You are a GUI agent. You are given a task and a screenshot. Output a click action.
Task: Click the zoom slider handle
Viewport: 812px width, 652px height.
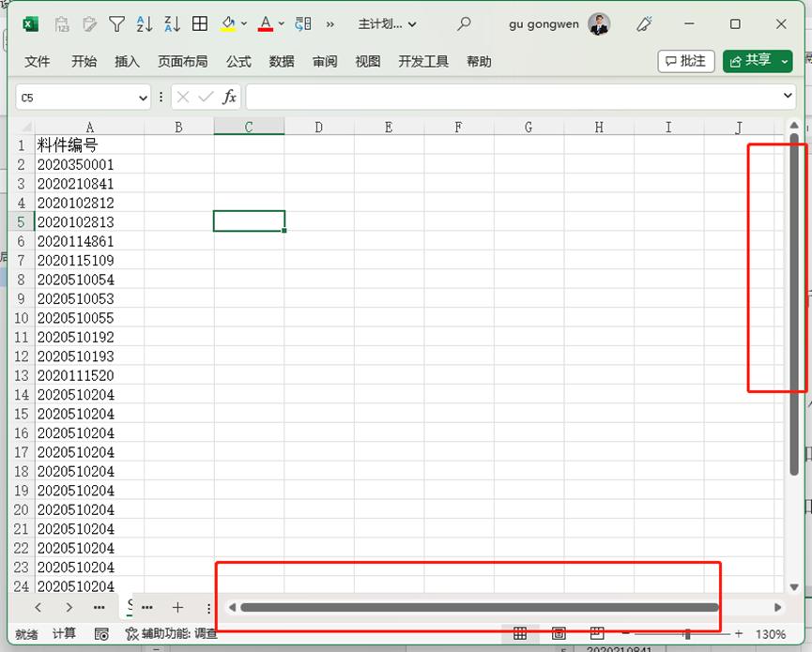[x=687, y=634]
